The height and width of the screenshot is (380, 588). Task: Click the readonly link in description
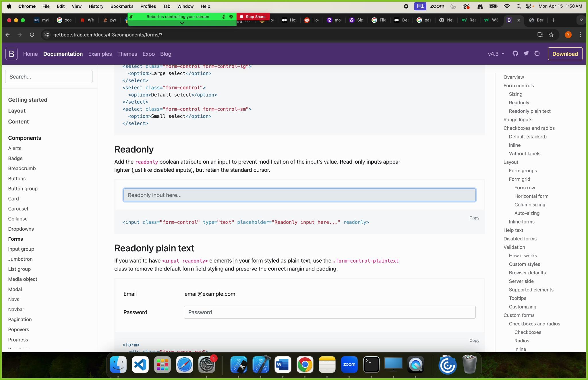146,162
